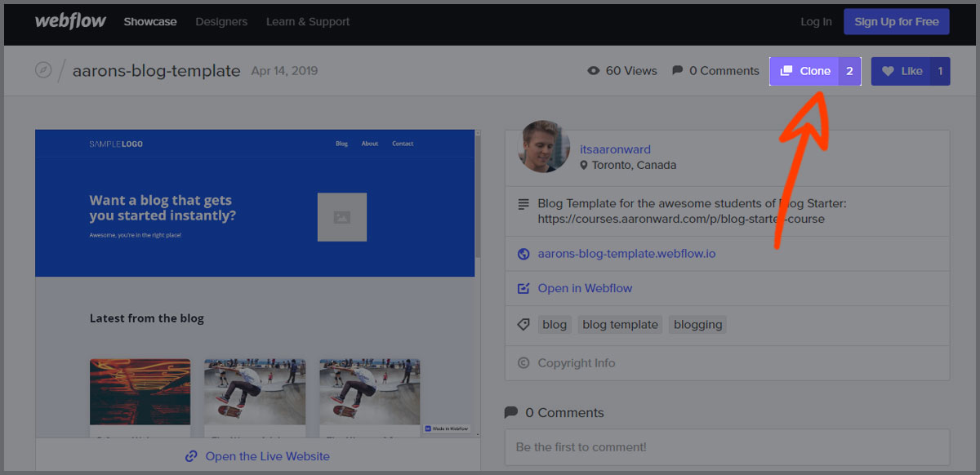Click the heart icon in Like button
980x475 pixels.
point(889,71)
